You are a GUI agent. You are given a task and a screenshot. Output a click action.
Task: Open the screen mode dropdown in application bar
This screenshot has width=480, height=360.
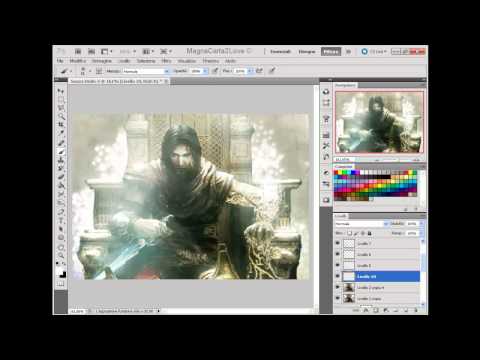coord(166,51)
